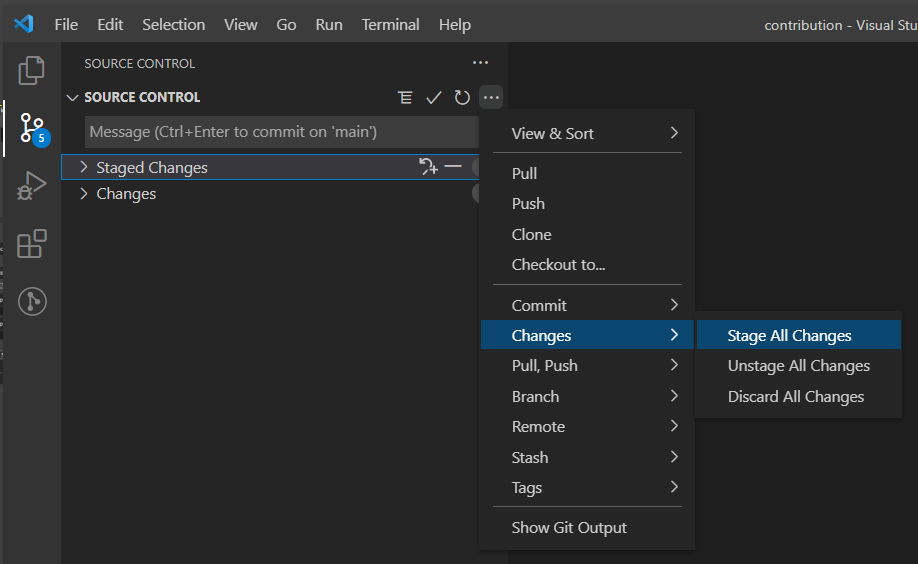Screen dimensions: 918x564
Task: Select Pull from the context menu
Action: (x=587, y=173)
